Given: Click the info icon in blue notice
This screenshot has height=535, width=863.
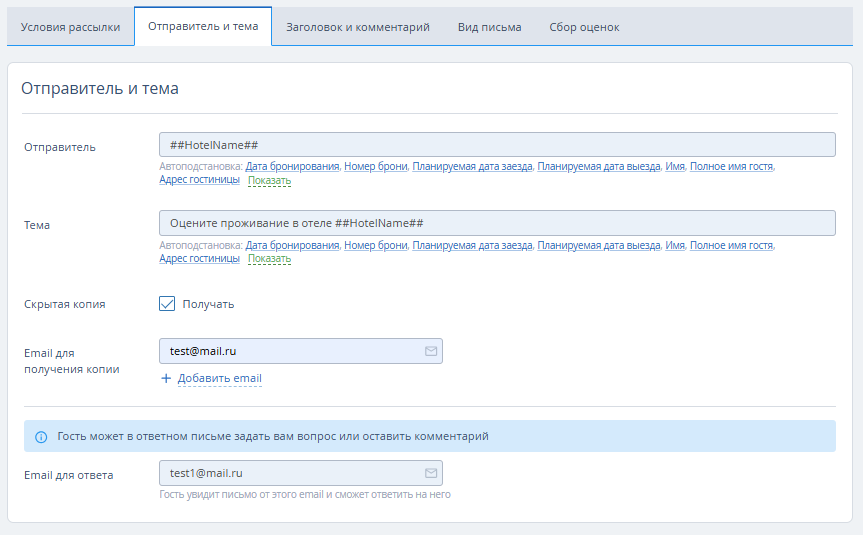Looking at the screenshot, I should (41, 437).
